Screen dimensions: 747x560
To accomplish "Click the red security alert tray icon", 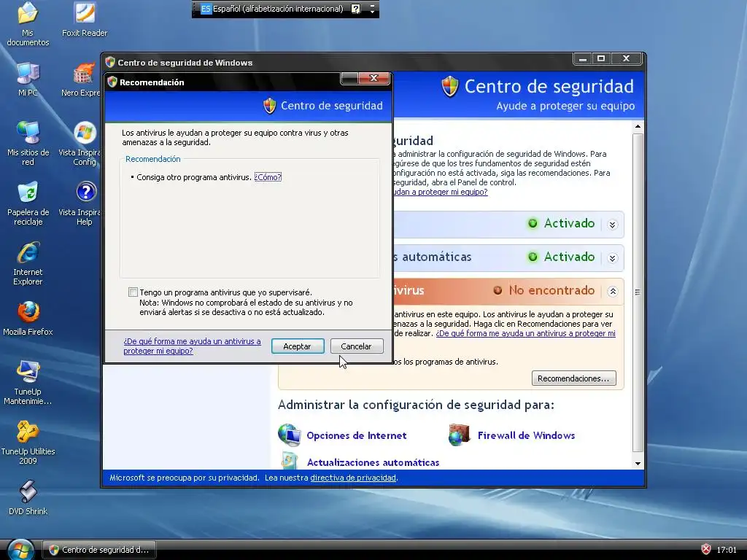I will point(706,550).
